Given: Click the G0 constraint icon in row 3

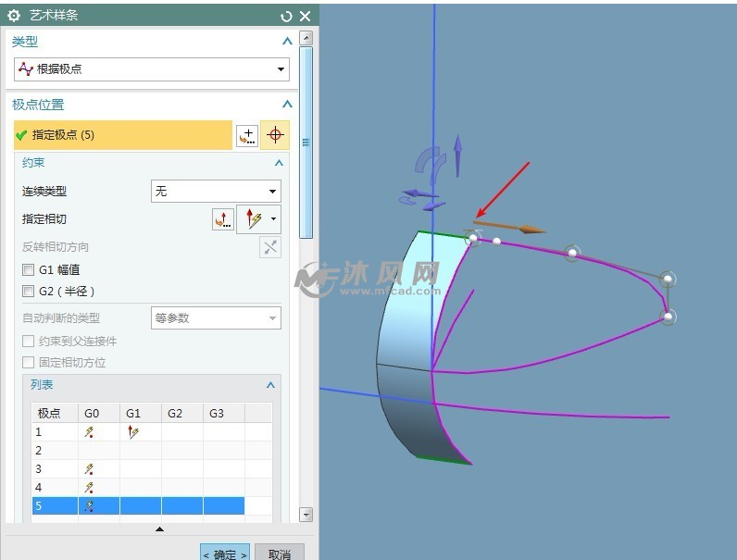Looking at the screenshot, I should point(89,469).
